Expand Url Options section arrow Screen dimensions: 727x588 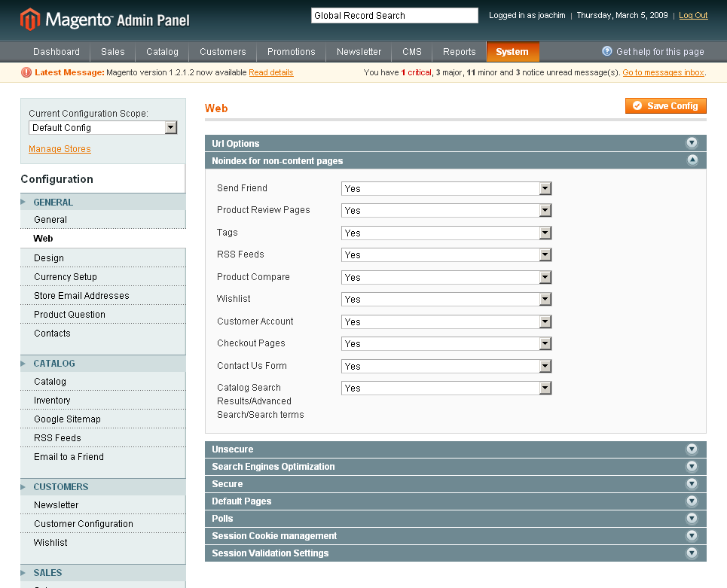point(692,143)
